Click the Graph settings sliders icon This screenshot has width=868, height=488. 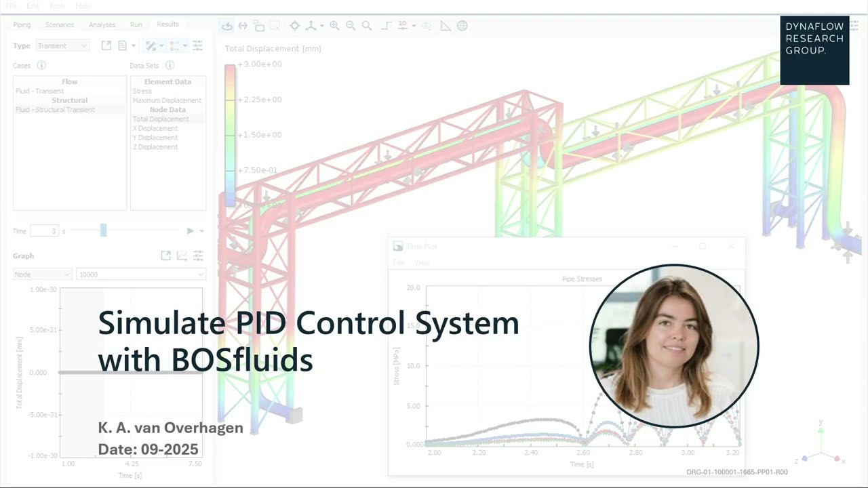(198, 256)
